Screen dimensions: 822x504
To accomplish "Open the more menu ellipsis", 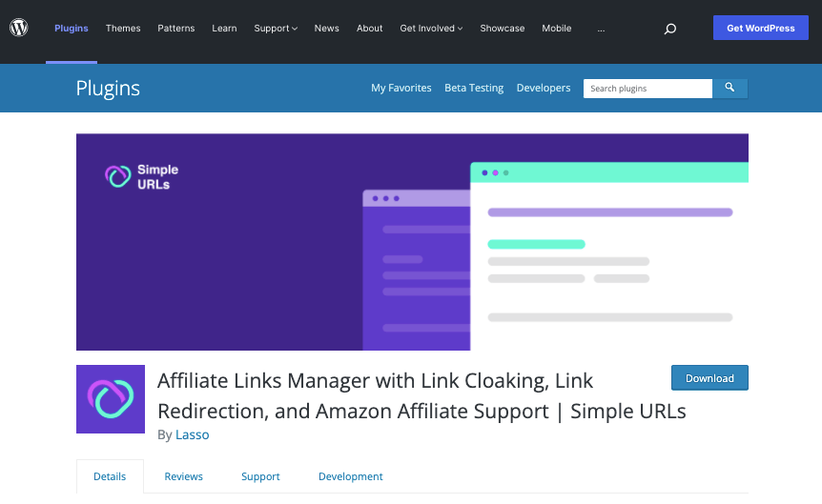I will pos(601,29).
